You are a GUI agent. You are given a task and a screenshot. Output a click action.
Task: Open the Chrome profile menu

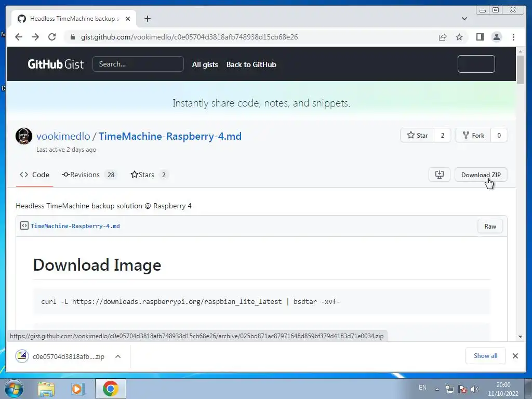pyautogui.click(x=496, y=37)
